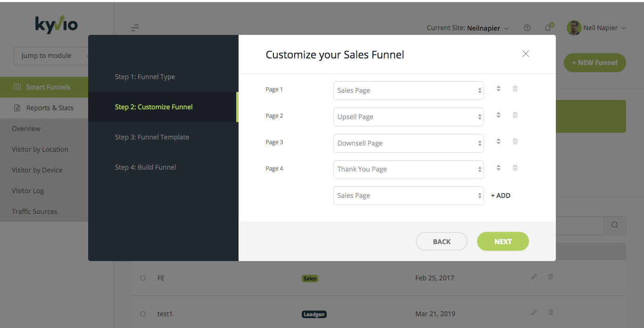Open the notifications bell icon
This screenshot has width=644, height=328.
(548, 27)
